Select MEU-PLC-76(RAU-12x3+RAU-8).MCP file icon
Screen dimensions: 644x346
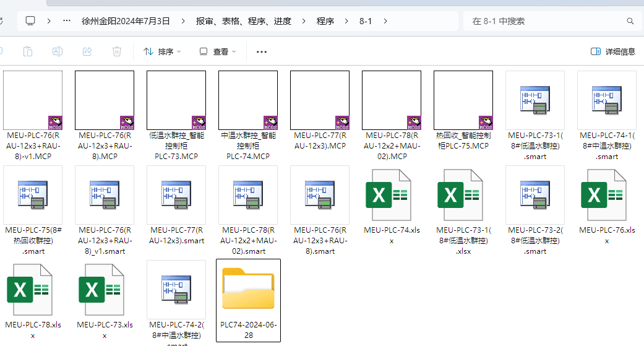(105, 100)
